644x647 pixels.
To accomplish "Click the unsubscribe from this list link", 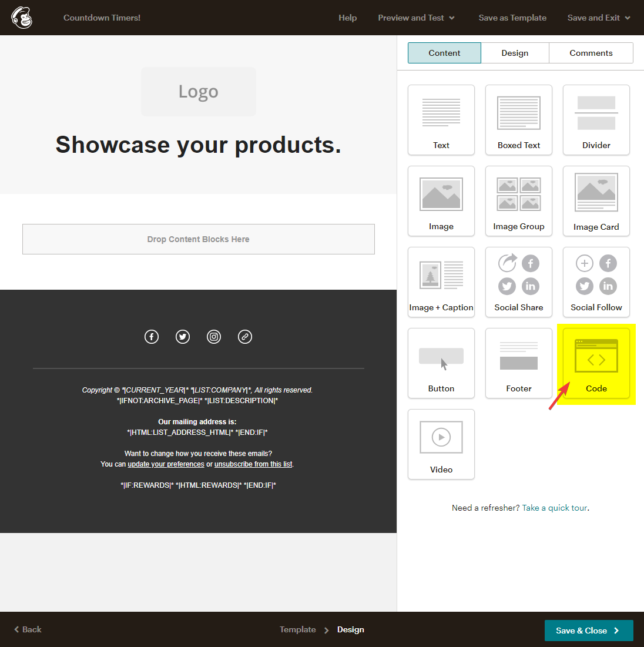I will coord(253,464).
